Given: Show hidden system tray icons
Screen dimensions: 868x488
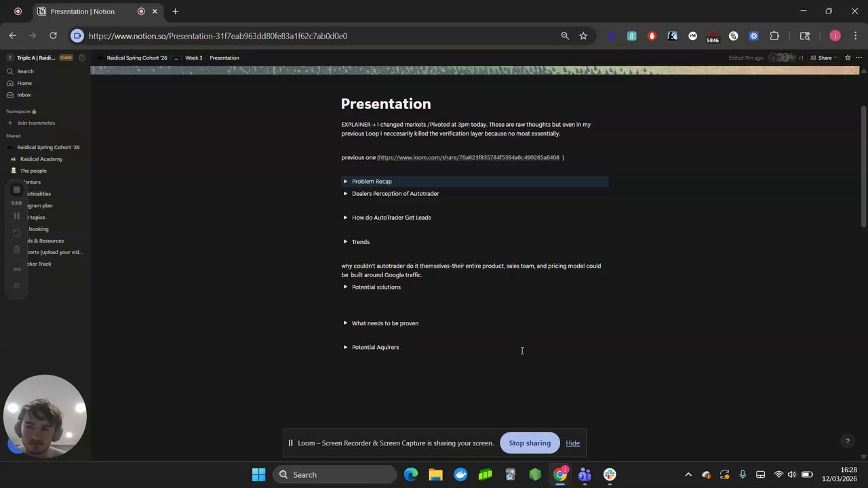Looking at the screenshot, I should pyautogui.click(x=688, y=474).
